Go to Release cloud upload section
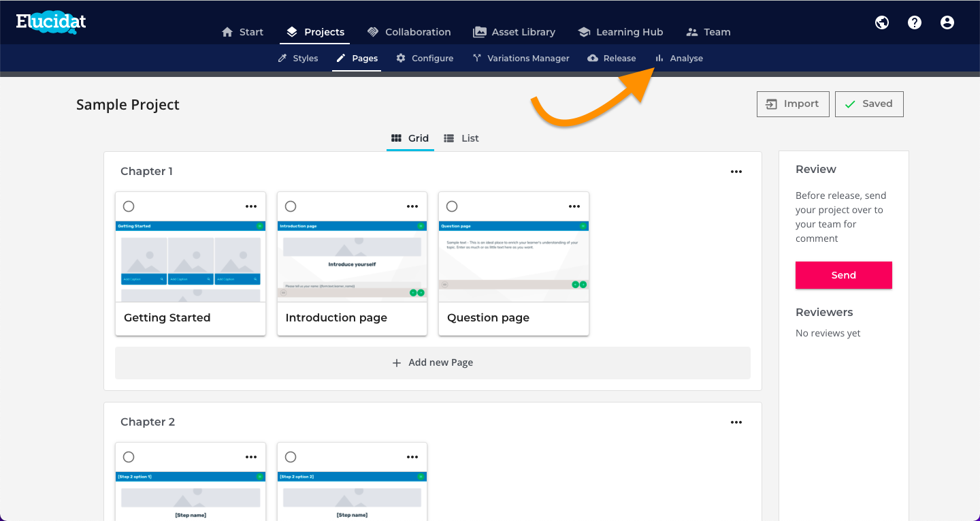The width and height of the screenshot is (980, 521). click(611, 59)
